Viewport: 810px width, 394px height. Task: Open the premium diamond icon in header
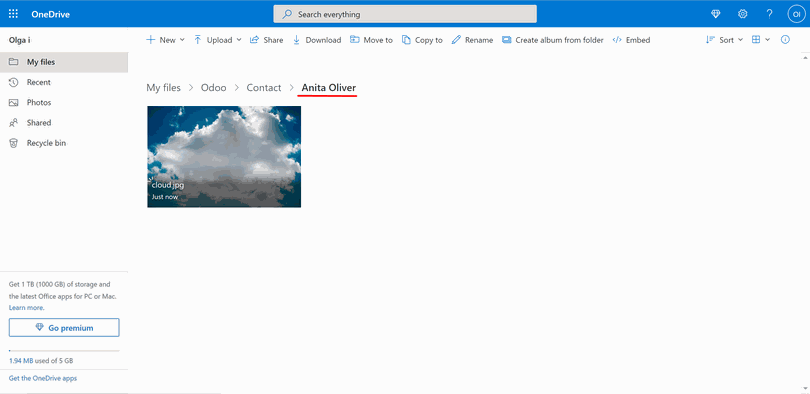715,14
